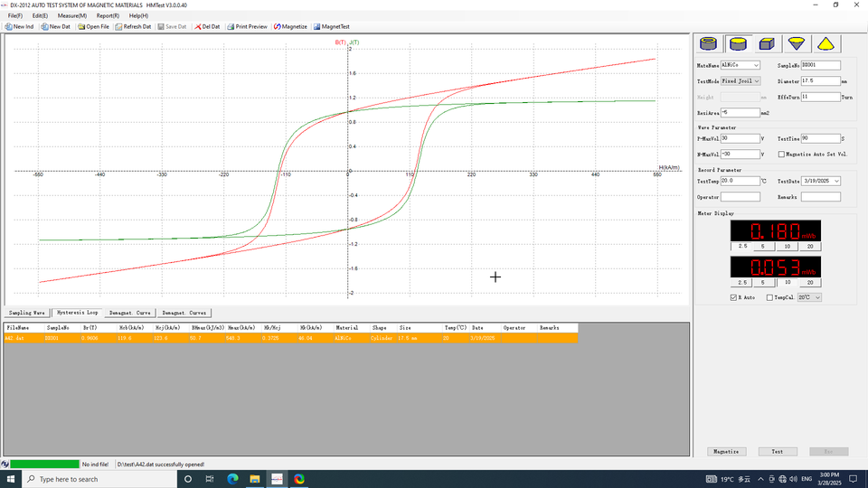Select the cylinder sample shape icon
The height and width of the screenshot is (488, 868).
tap(738, 43)
